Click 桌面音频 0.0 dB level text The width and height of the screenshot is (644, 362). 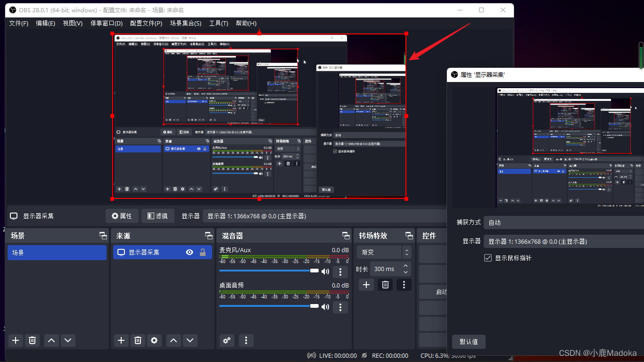tap(340, 285)
